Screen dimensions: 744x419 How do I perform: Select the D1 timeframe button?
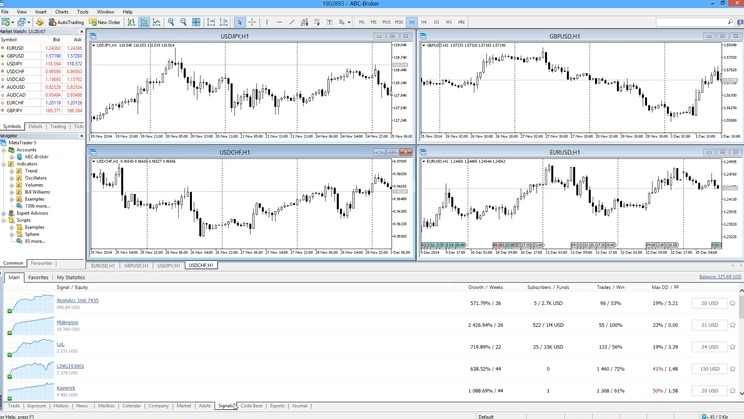tap(436, 22)
